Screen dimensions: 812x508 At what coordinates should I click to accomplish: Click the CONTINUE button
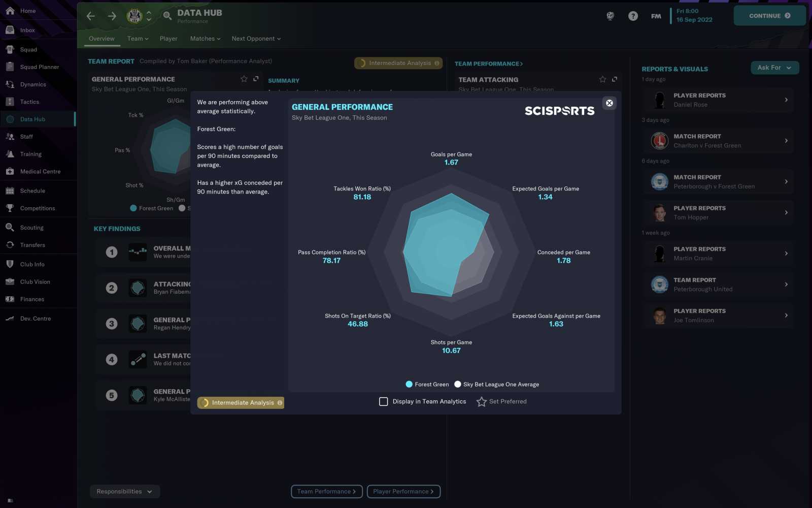(769, 16)
